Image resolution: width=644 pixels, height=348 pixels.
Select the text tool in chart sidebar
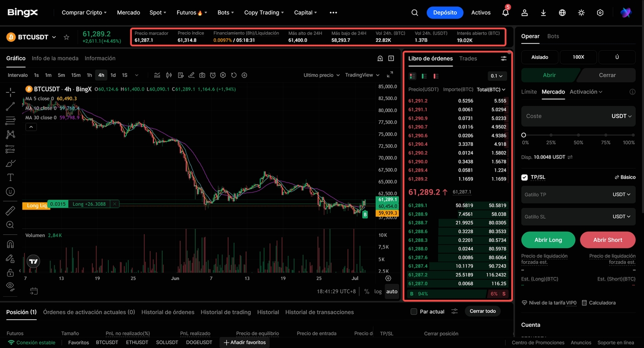click(10, 178)
